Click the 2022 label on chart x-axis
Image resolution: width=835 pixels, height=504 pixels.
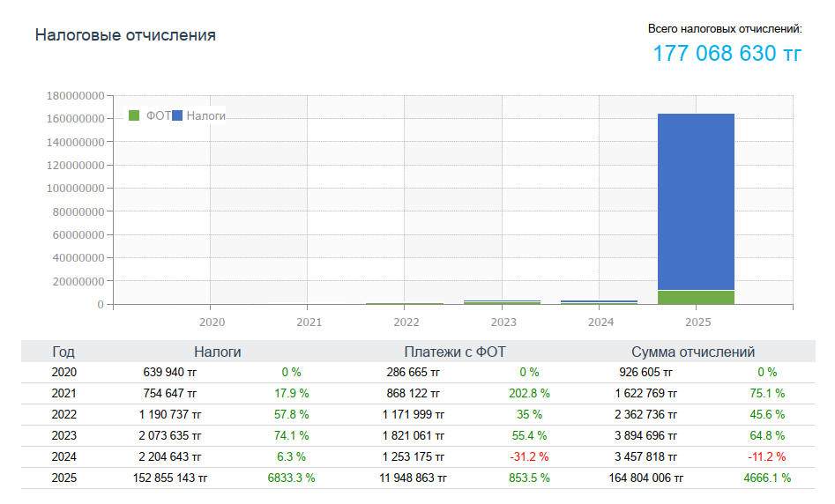tap(406, 322)
